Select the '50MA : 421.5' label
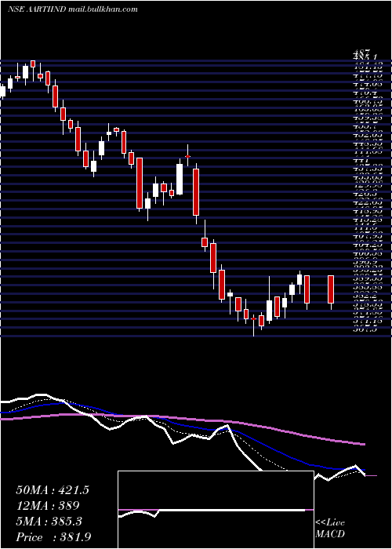Viewport: 392px width, 549px height. pos(53,490)
